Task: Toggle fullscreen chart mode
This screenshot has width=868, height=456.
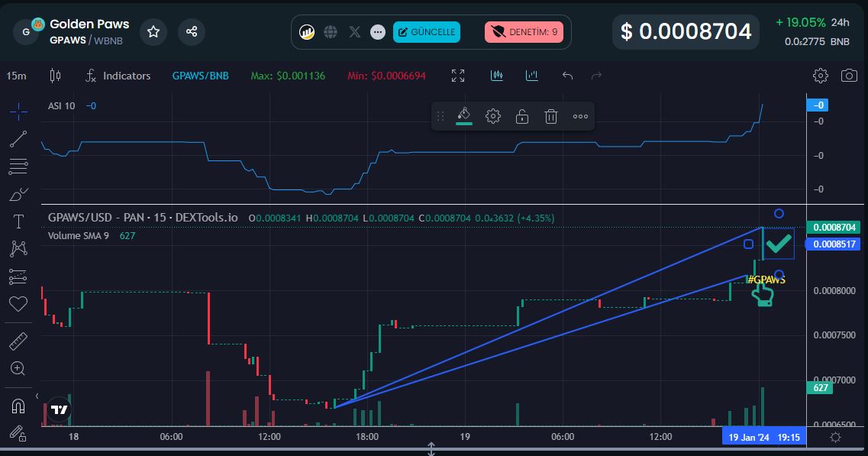Action: tap(458, 76)
